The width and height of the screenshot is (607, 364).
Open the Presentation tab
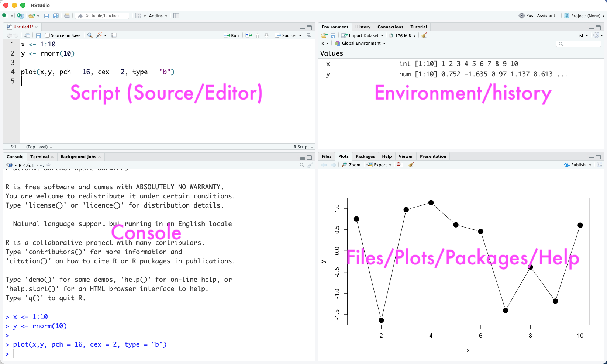coord(433,156)
